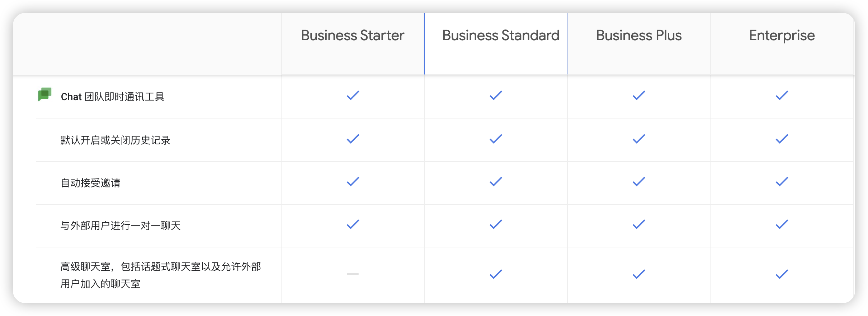
Task: Click Business Plus checkmark for 默认开启或关闭历史记录
Action: [639, 139]
